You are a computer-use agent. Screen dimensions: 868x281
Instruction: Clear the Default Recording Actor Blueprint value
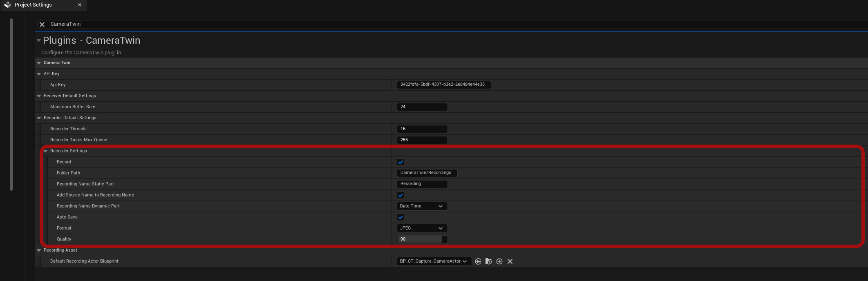tap(510, 261)
